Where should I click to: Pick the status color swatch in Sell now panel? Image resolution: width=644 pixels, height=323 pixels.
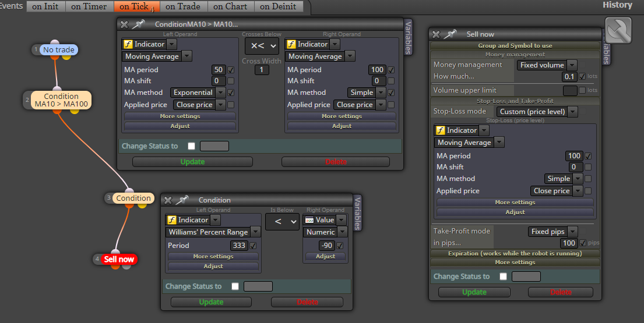pyautogui.click(x=526, y=276)
